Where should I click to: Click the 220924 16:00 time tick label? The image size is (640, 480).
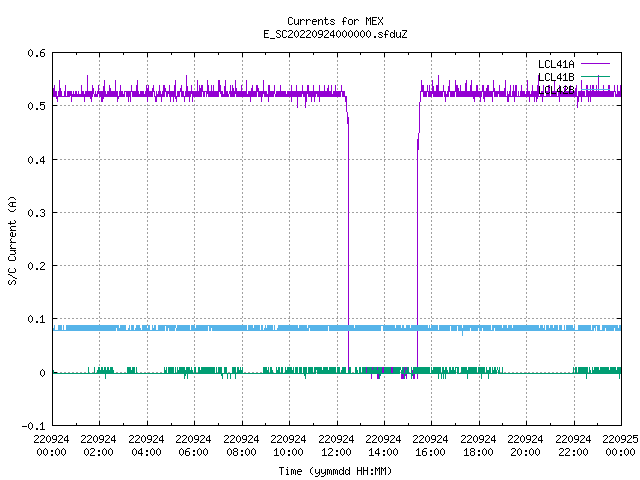[431, 446]
